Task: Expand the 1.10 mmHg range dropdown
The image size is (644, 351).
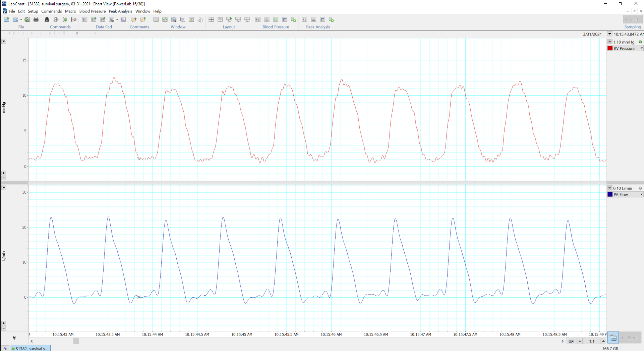Action: (x=610, y=42)
